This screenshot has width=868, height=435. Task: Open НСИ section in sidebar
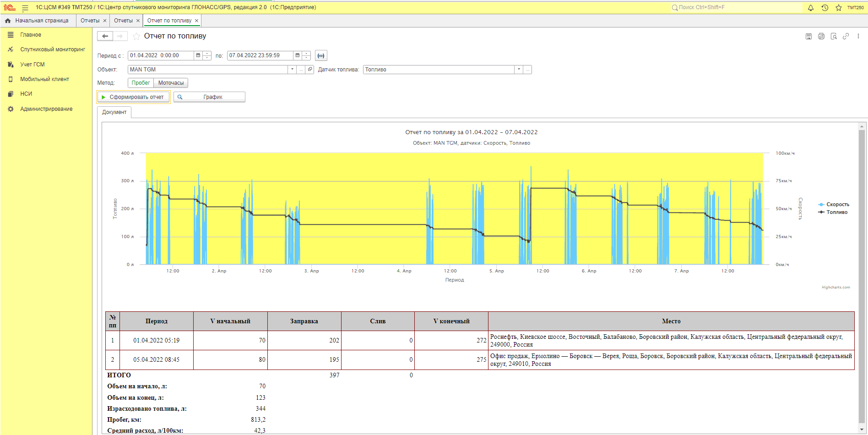[26, 94]
